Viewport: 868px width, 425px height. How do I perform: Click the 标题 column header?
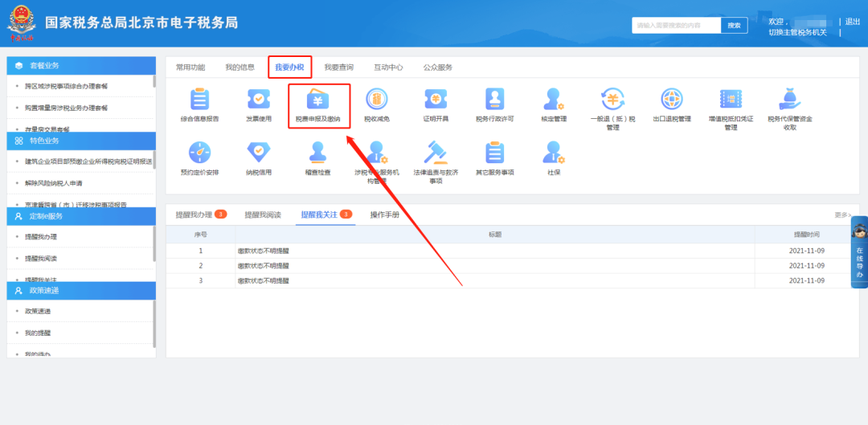coord(495,235)
